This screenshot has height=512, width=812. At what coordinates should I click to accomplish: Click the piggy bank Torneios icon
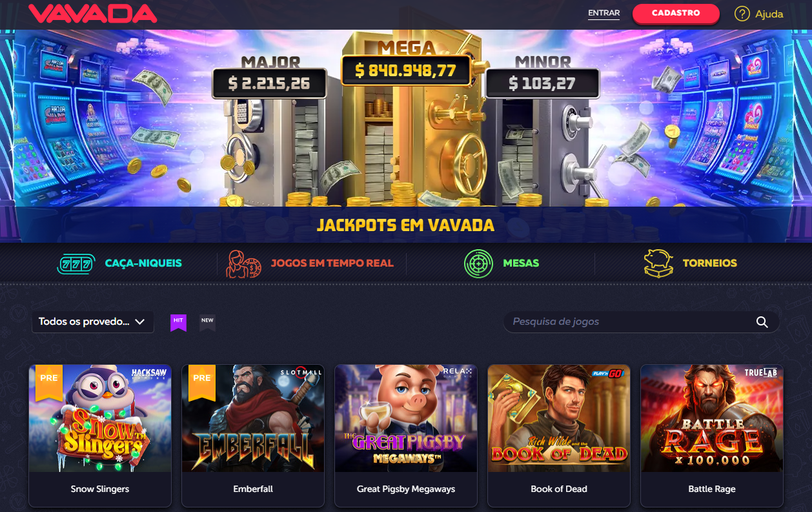coord(658,263)
